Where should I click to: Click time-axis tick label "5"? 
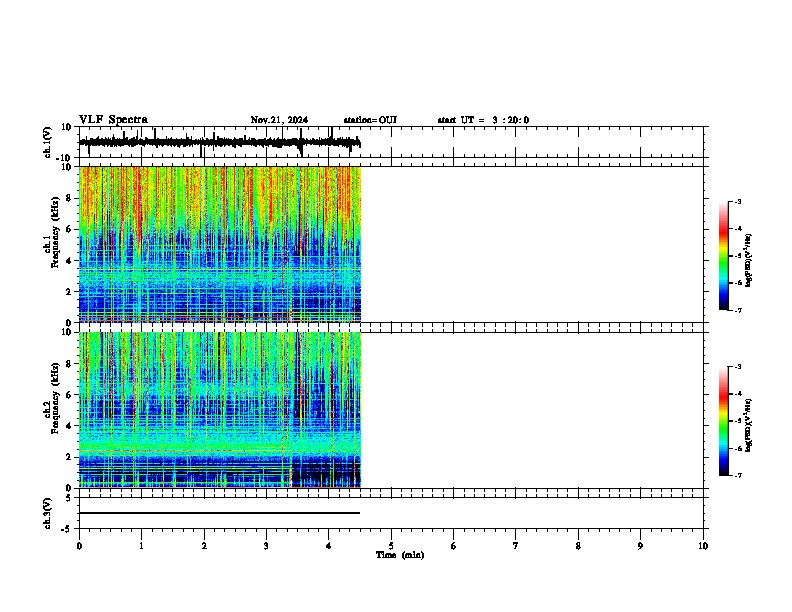click(391, 546)
